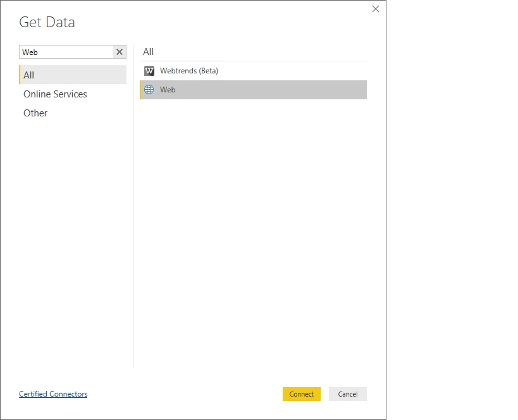Select the All category

point(73,75)
